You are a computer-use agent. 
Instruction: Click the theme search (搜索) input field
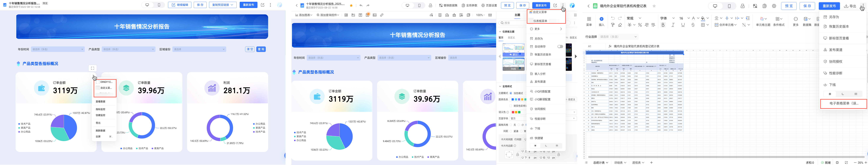pyautogui.click(x=512, y=23)
